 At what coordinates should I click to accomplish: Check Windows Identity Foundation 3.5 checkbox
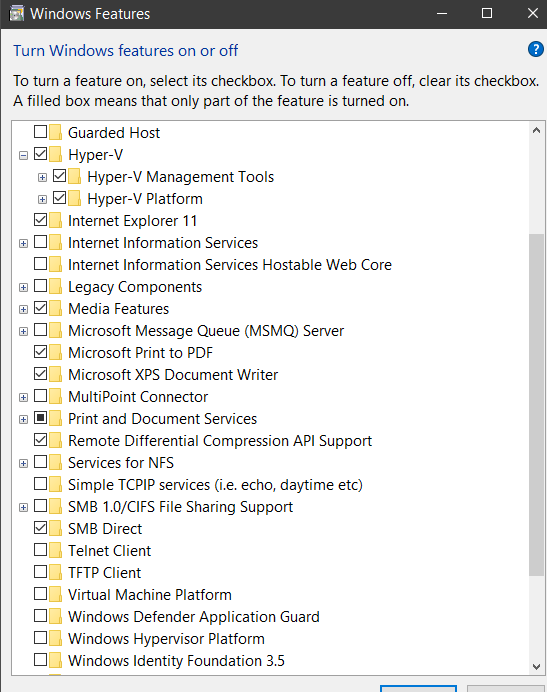tap(41, 660)
